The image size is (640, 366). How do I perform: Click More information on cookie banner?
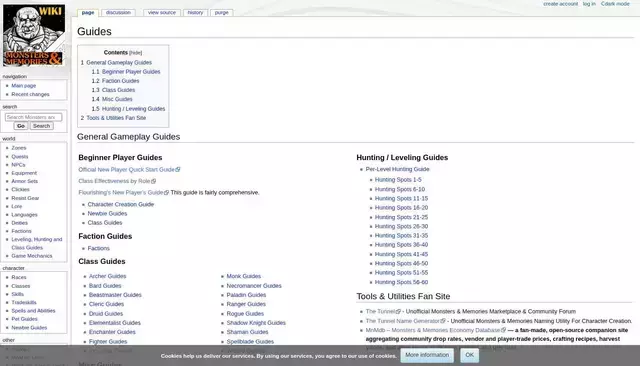coord(427,355)
